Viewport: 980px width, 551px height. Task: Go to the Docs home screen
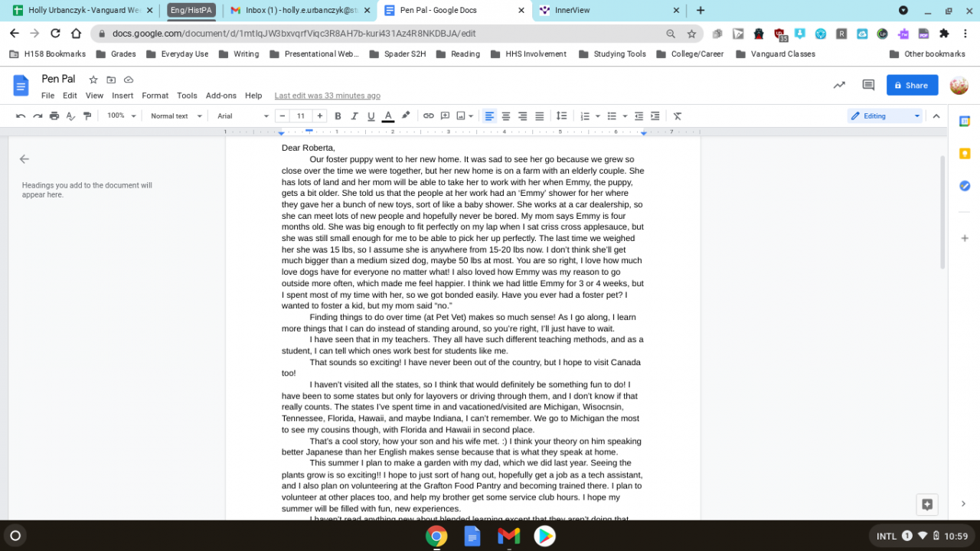(x=21, y=85)
